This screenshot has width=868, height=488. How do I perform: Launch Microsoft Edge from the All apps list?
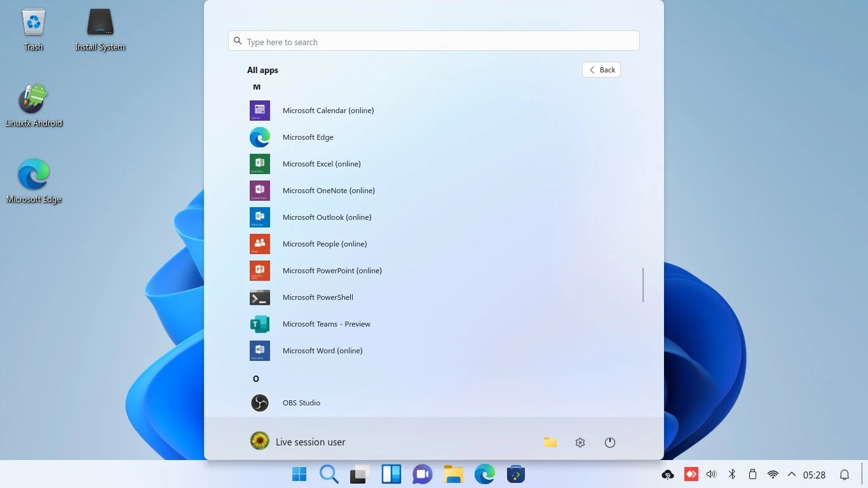260,137
